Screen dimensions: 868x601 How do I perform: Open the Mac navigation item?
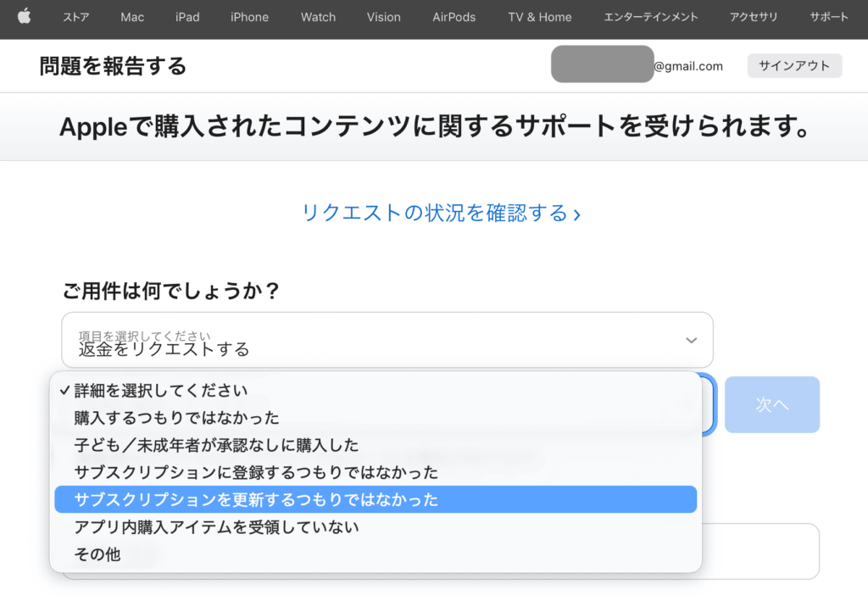(132, 17)
